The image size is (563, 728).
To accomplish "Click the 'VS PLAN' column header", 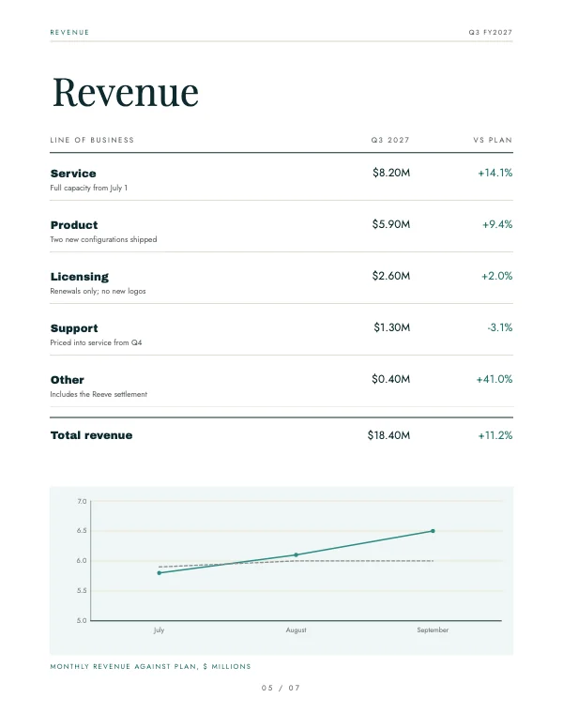I will click(x=493, y=140).
